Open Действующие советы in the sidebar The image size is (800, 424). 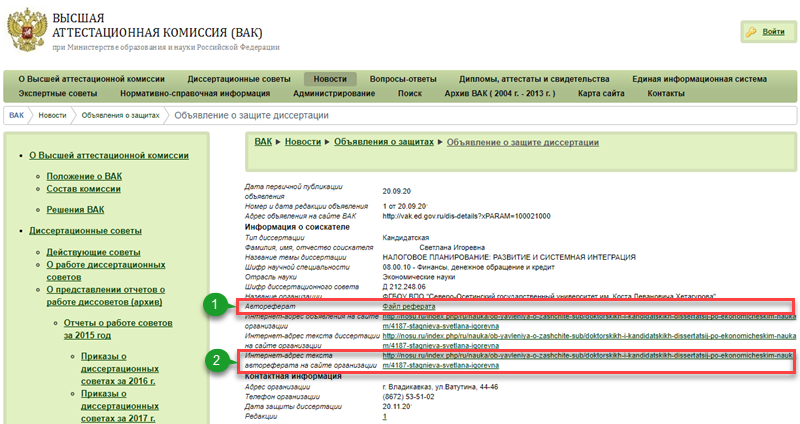tap(93, 251)
